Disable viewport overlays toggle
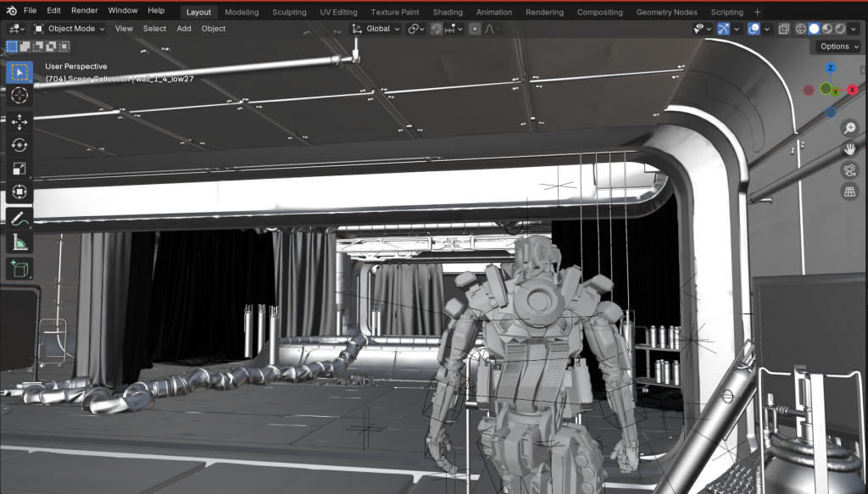The image size is (868, 494). click(754, 29)
